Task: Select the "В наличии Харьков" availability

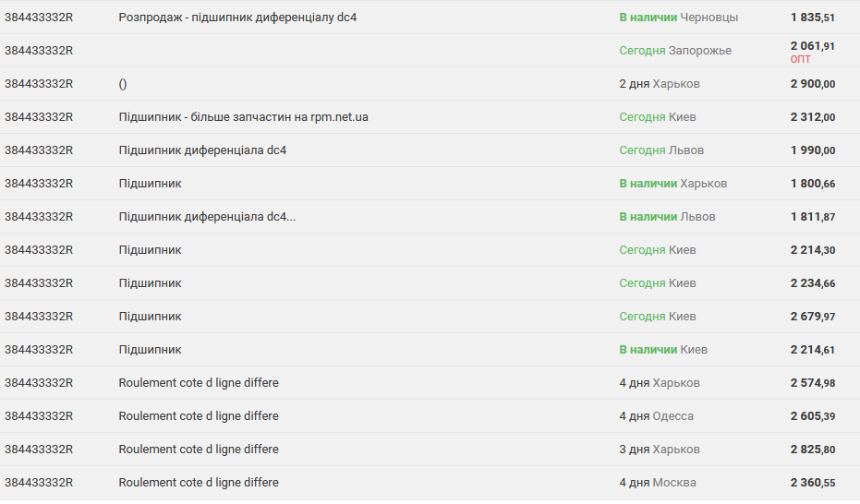Action: tap(672, 184)
